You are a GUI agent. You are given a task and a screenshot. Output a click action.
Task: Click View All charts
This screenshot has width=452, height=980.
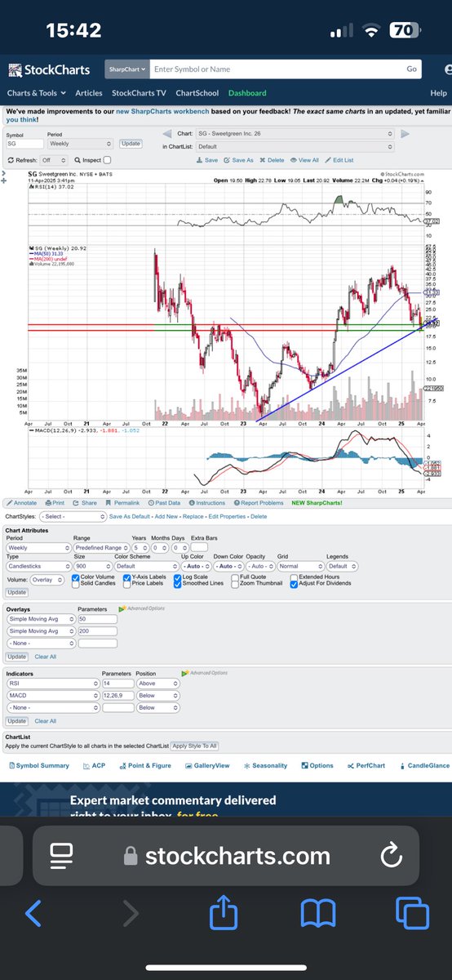point(305,160)
